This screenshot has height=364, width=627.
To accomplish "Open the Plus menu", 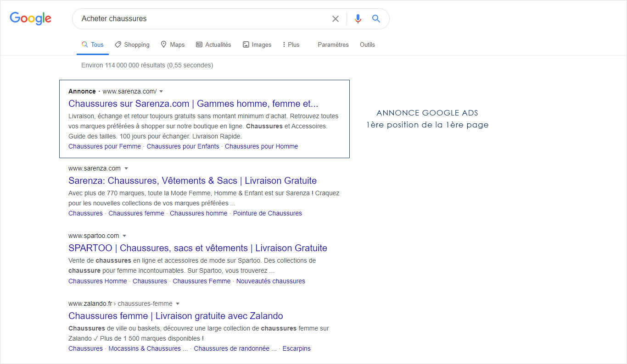I will (x=291, y=44).
